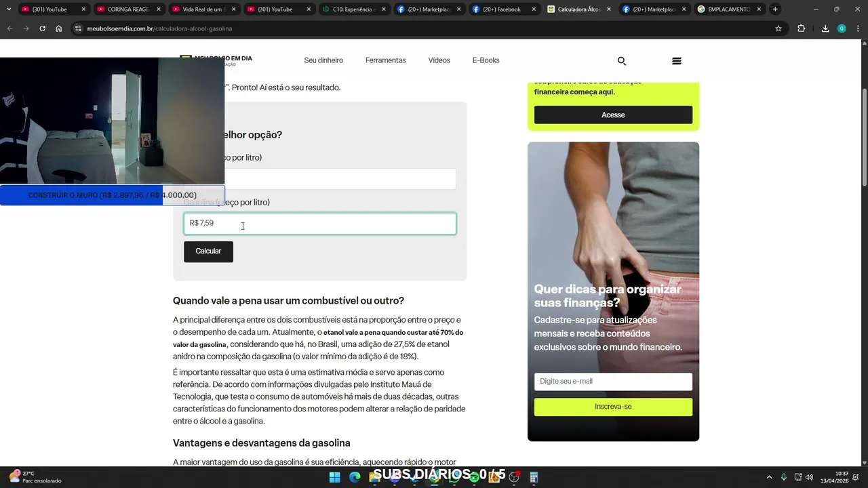Open the tab search dropdown arrow

point(8,9)
